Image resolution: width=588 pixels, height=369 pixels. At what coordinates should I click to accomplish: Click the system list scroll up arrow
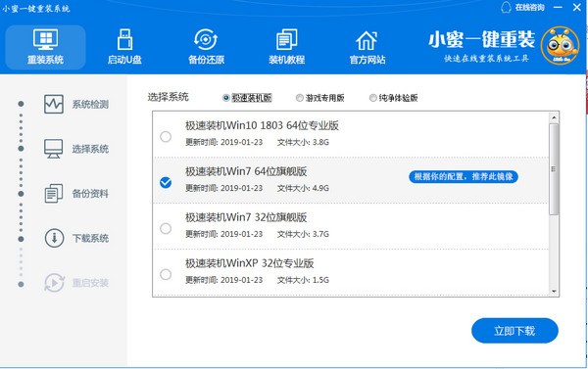click(554, 118)
